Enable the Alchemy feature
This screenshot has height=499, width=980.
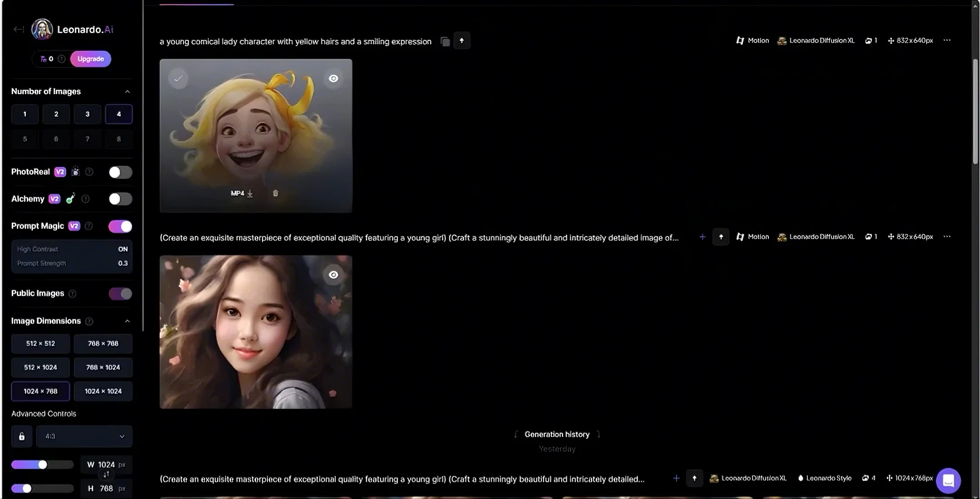120,199
